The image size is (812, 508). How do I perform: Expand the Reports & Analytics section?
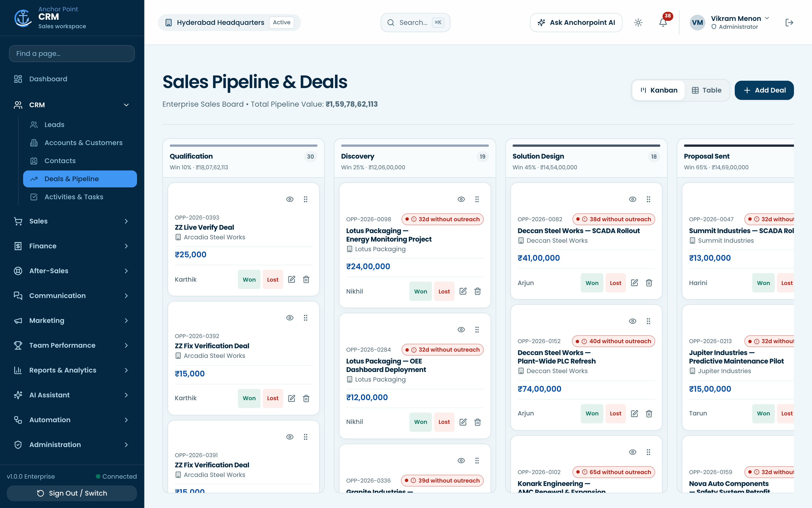(72, 370)
